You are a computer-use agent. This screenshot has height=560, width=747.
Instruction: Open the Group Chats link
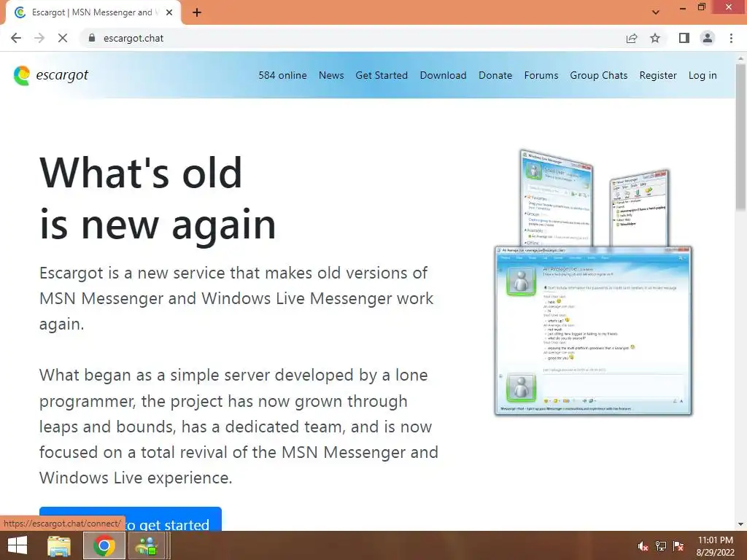click(599, 75)
